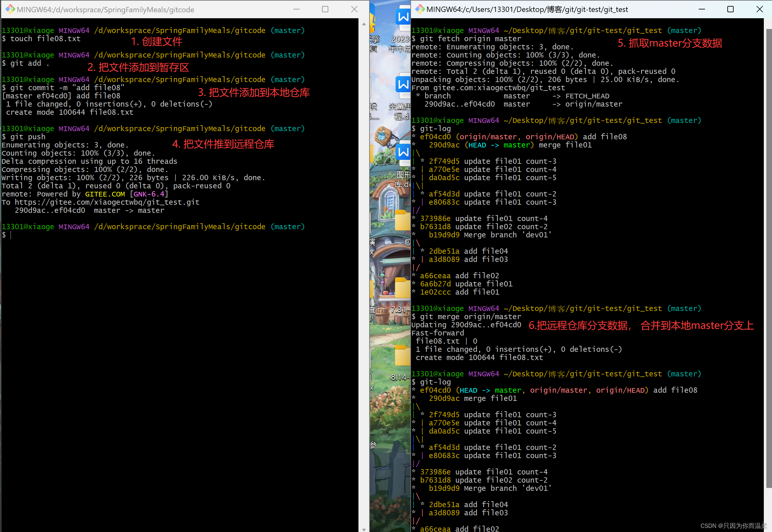Screen dimensions: 772x532
Task: Click scroll-down arrow in gitcode terminal scrollbar
Action: (x=364, y=529)
